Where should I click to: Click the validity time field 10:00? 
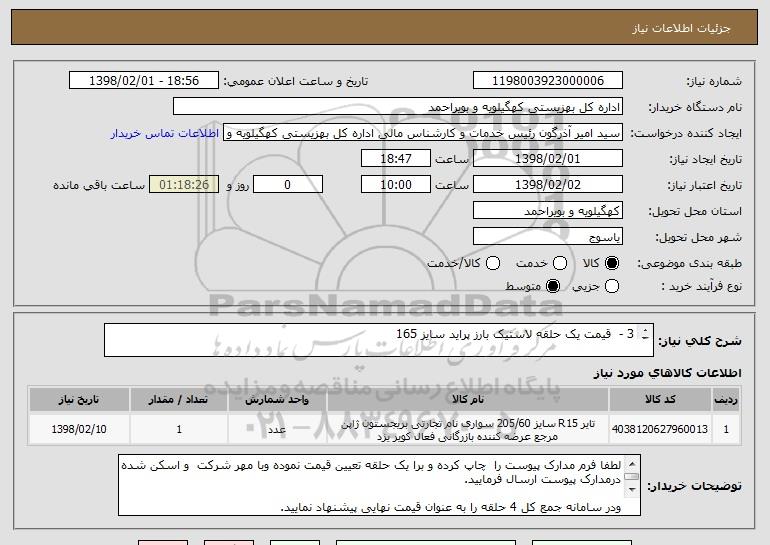point(396,185)
